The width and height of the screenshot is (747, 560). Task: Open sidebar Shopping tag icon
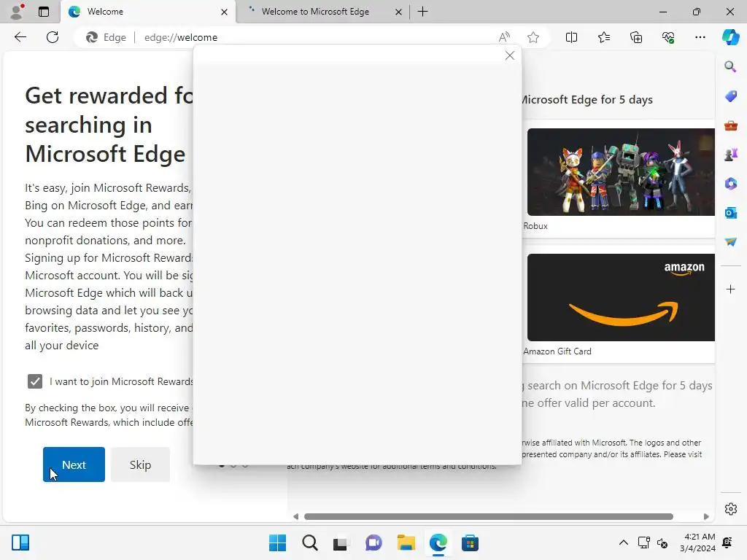730,96
